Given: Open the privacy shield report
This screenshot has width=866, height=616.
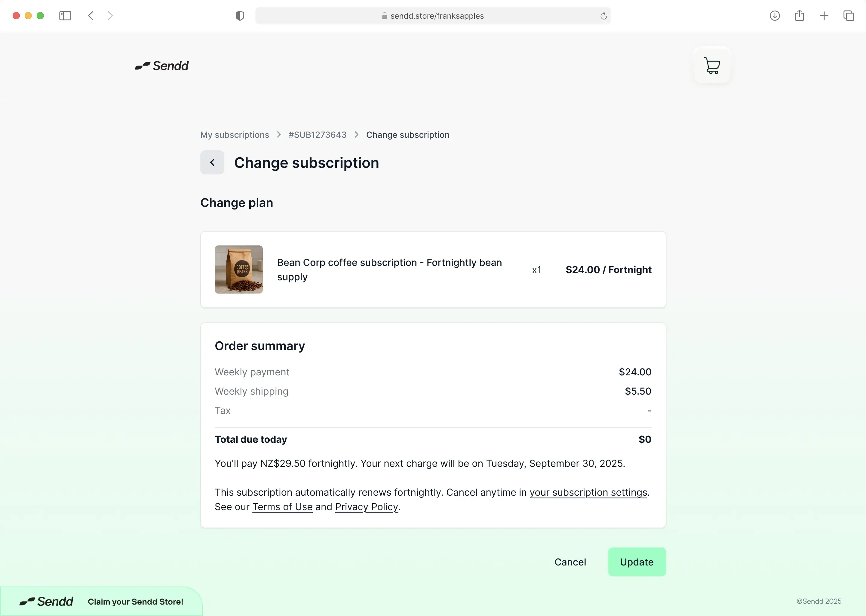Looking at the screenshot, I should point(240,16).
